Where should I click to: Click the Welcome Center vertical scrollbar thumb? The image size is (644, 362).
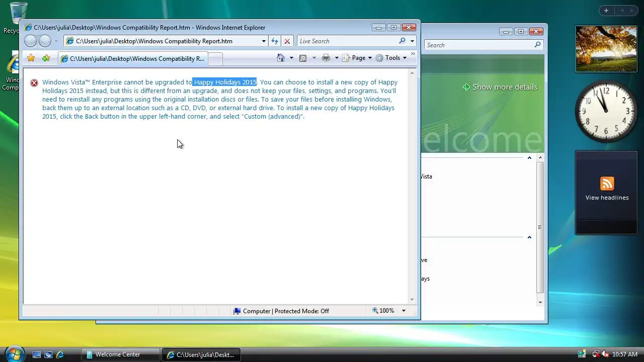pos(540,227)
